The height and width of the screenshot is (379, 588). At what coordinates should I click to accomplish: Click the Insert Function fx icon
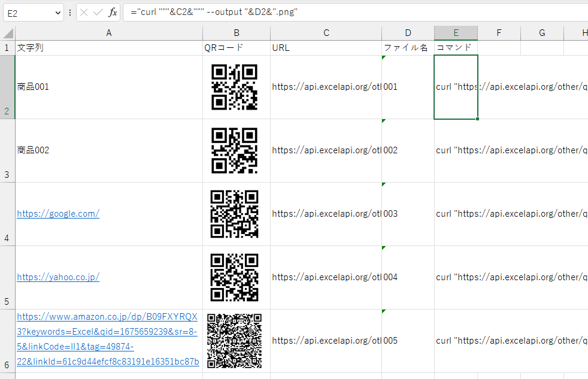(x=113, y=13)
